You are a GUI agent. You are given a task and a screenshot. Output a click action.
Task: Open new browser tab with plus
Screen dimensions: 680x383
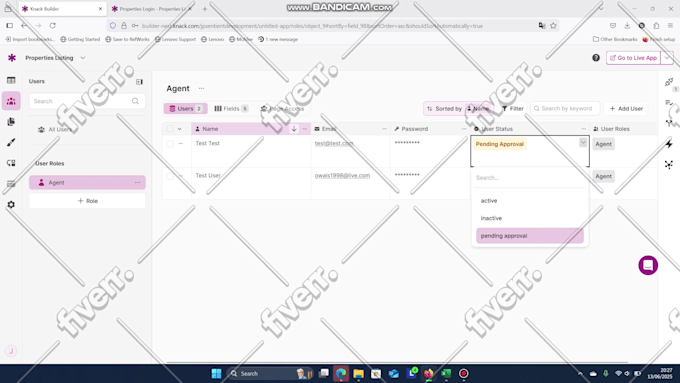pos(205,9)
